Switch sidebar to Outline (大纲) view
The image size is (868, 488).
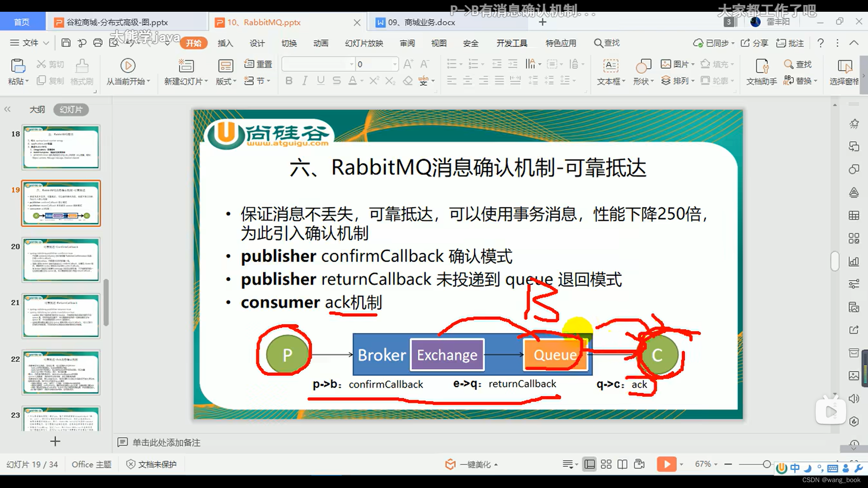(x=37, y=109)
